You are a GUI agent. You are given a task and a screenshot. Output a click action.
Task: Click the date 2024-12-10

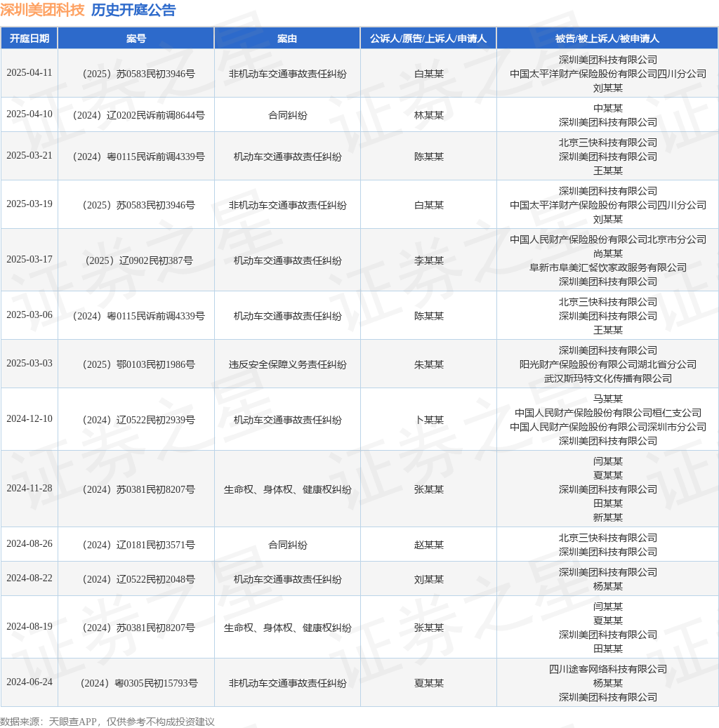coord(29,419)
